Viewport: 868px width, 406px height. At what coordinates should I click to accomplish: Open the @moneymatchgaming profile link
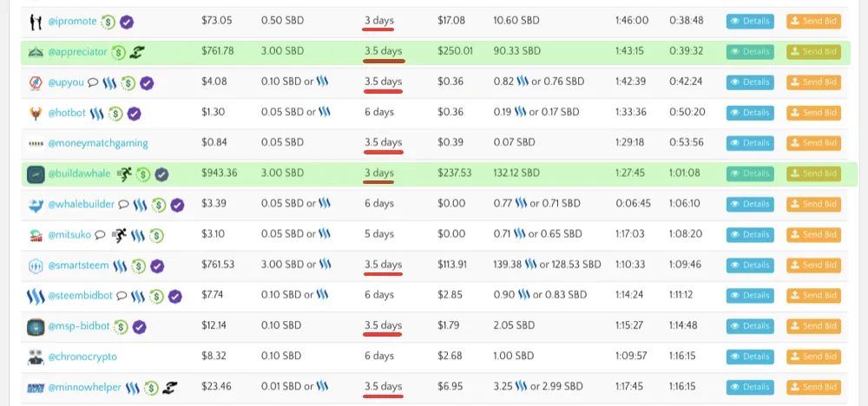[x=98, y=143]
